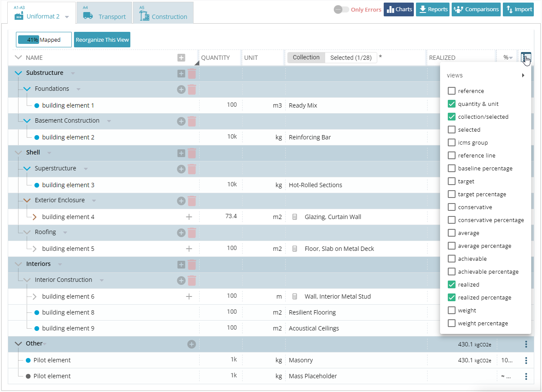The image size is (542, 392).
Task: Expand building element 4 row
Action: coord(34,217)
